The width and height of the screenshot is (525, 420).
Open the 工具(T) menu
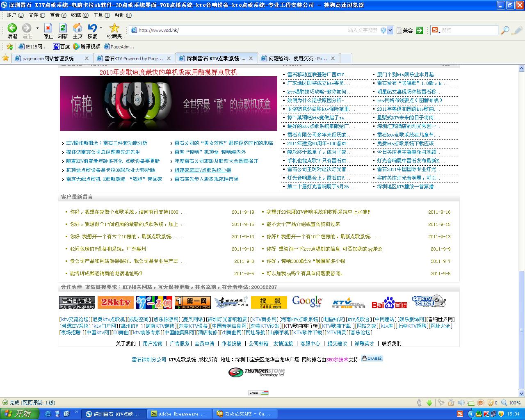coord(101,15)
